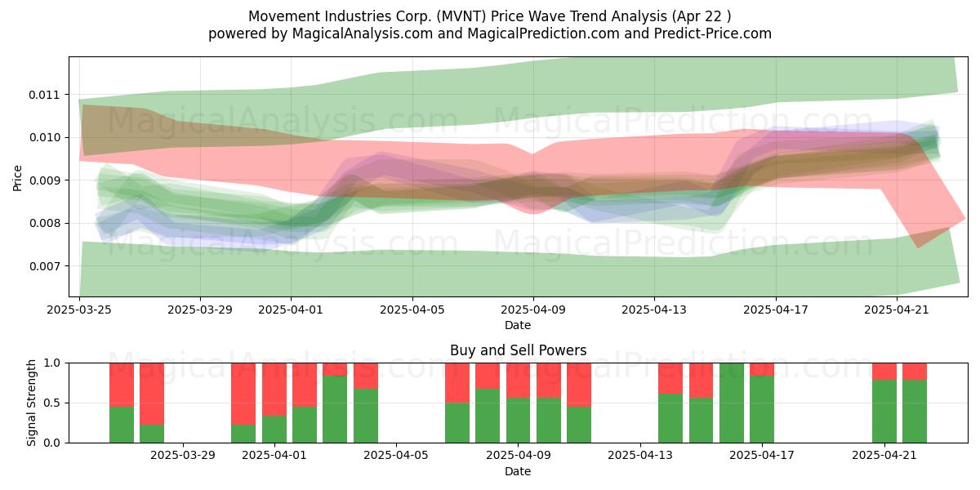The width and height of the screenshot is (980, 490).
Task: Click the 'Signal Strength' y-axis label
Action: (x=32, y=402)
